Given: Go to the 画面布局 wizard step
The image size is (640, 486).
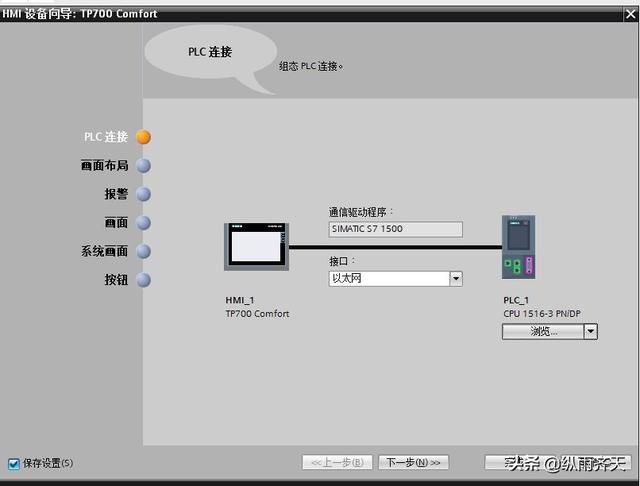Looking at the screenshot, I should pos(104,165).
